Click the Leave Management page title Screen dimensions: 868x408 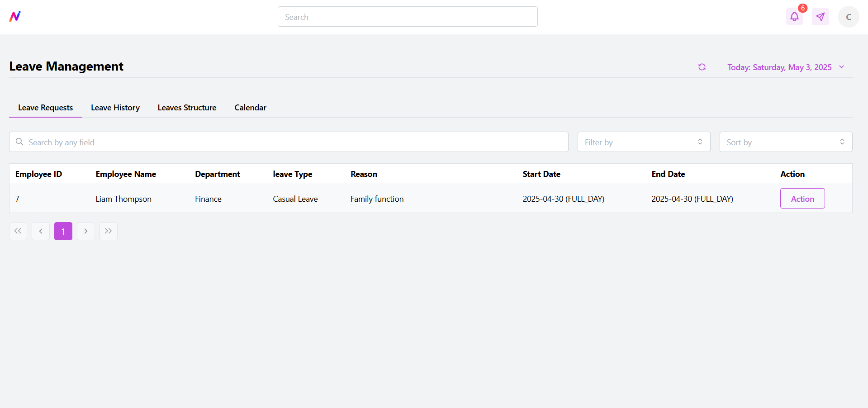pos(66,66)
